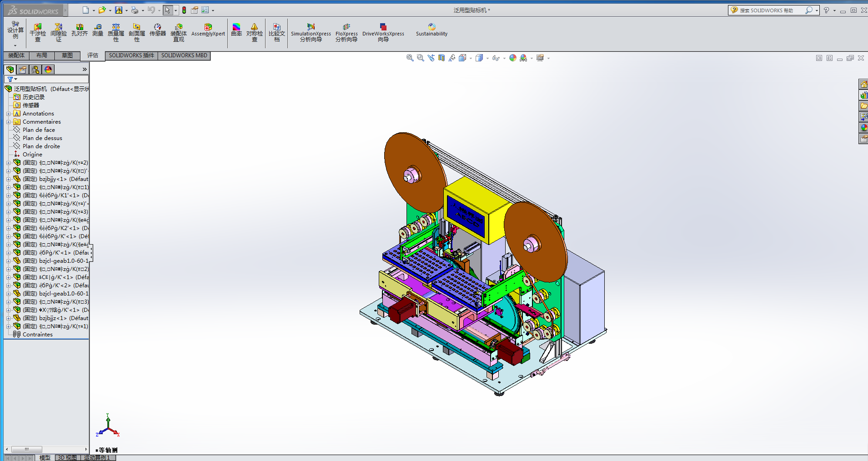
Task: Open the 传感器 sensor tool
Action: point(157,30)
